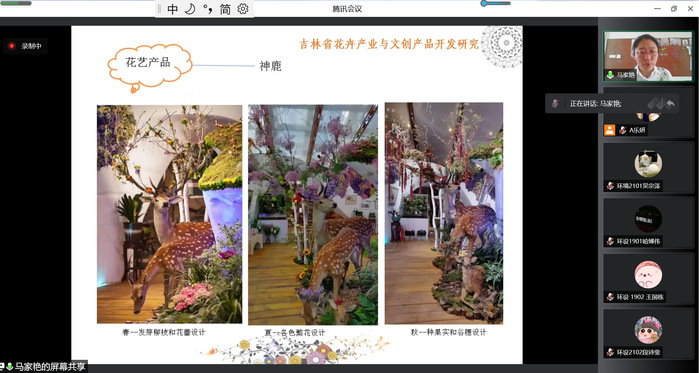Click muted mic icon for 环设2102 participant
The width and height of the screenshot is (699, 373).
pos(610,353)
